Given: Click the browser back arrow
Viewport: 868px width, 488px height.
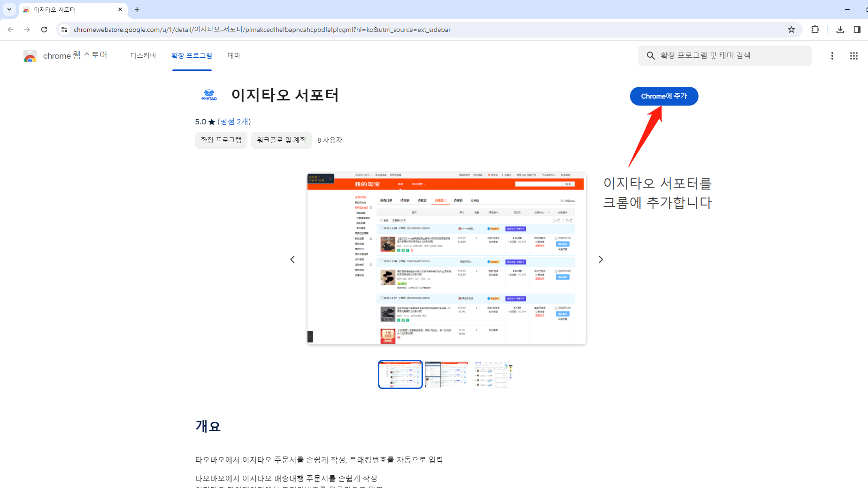Looking at the screenshot, I should (10, 30).
